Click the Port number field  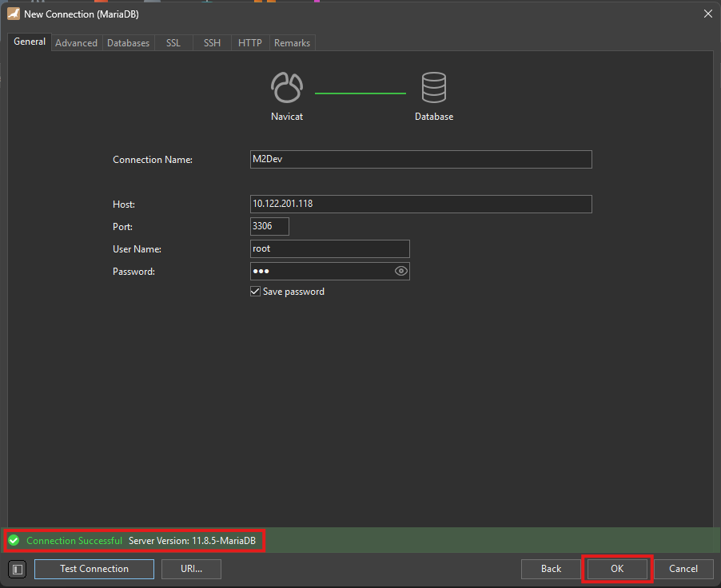[269, 226]
